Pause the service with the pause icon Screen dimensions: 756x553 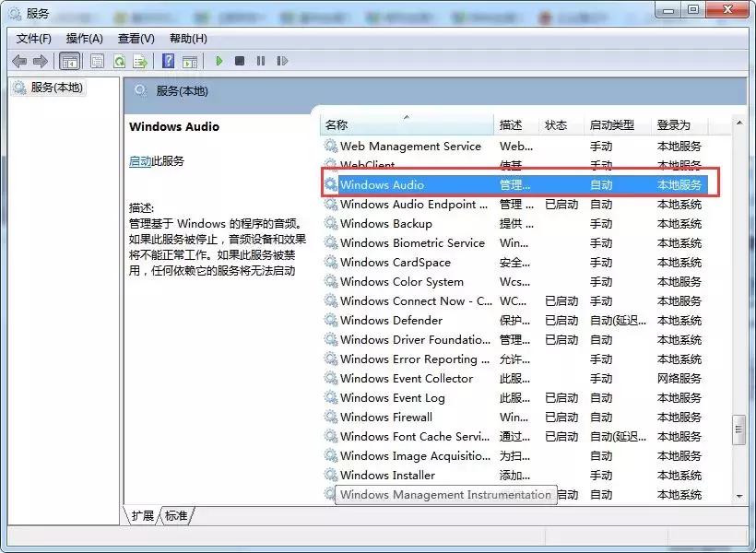[261, 61]
